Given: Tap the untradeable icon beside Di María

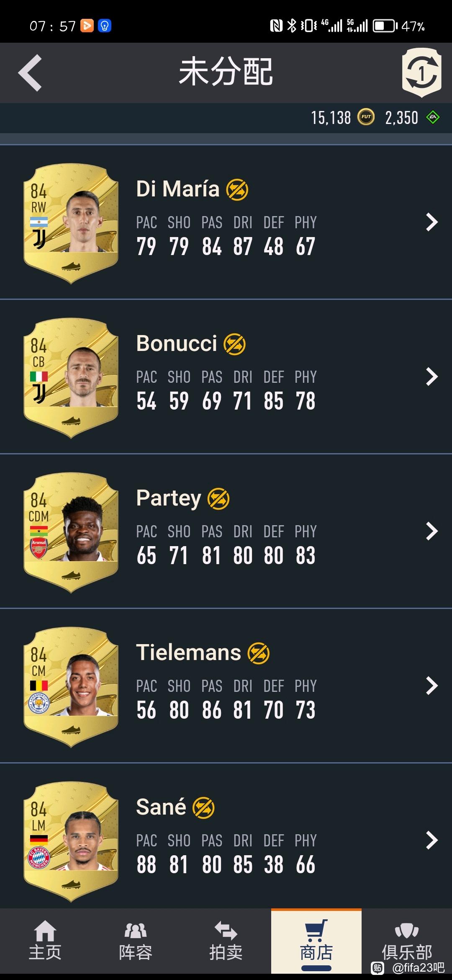Looking at the screenshot, I should click(x=237, y=189).
